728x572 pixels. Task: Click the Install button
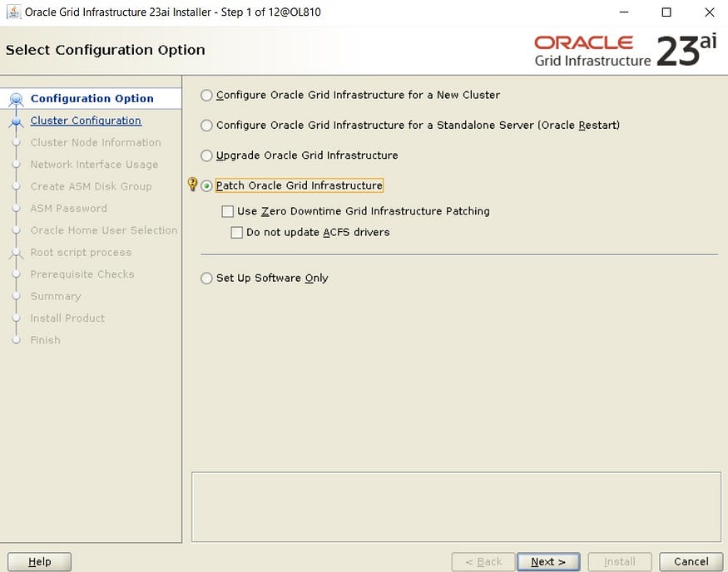(620, 562)
